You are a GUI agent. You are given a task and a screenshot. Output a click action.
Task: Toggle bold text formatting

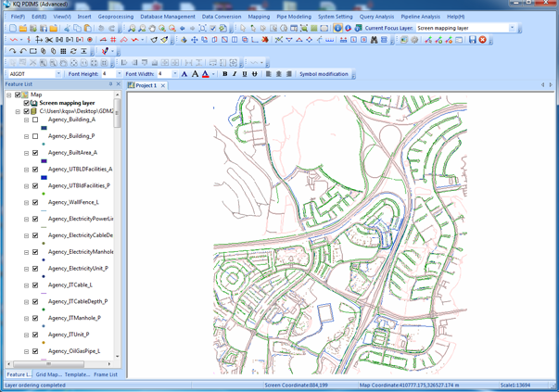[x=224, y=74]
